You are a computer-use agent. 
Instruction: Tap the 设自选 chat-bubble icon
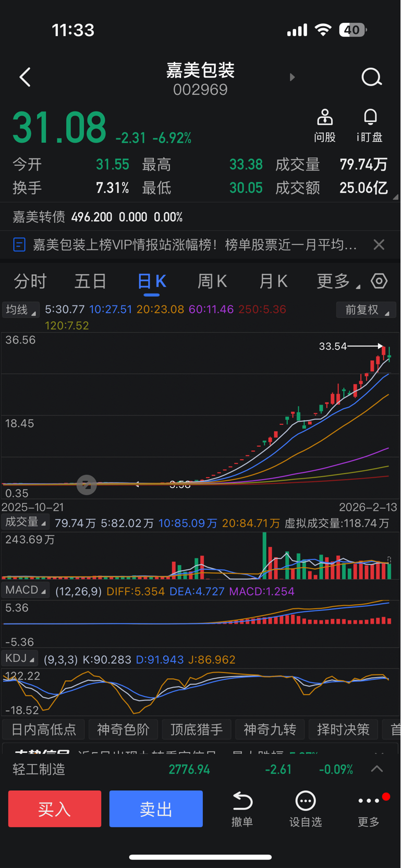[306, 801]
